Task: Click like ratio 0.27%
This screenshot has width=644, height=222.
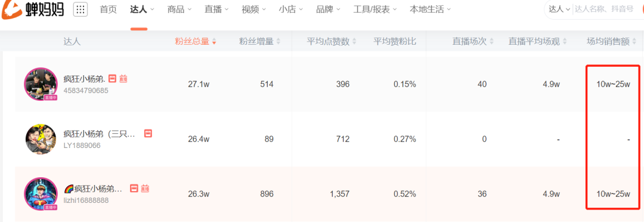Action: [404, 139]
